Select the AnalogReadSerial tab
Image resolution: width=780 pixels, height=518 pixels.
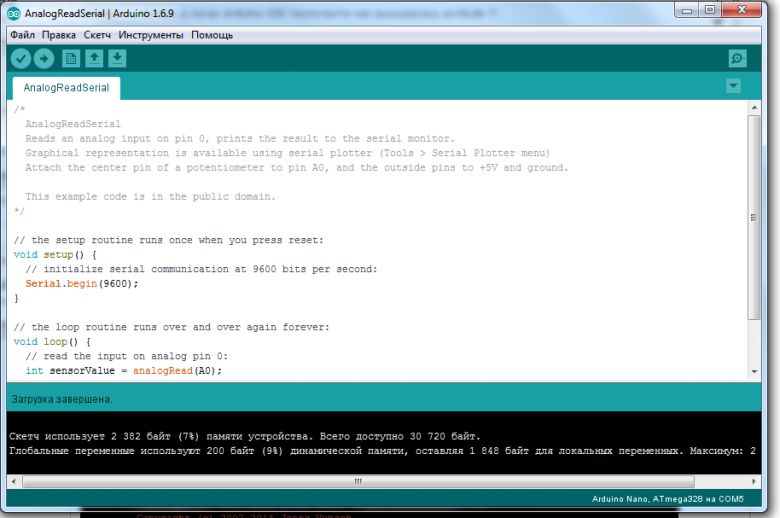[x=66, y=88]
